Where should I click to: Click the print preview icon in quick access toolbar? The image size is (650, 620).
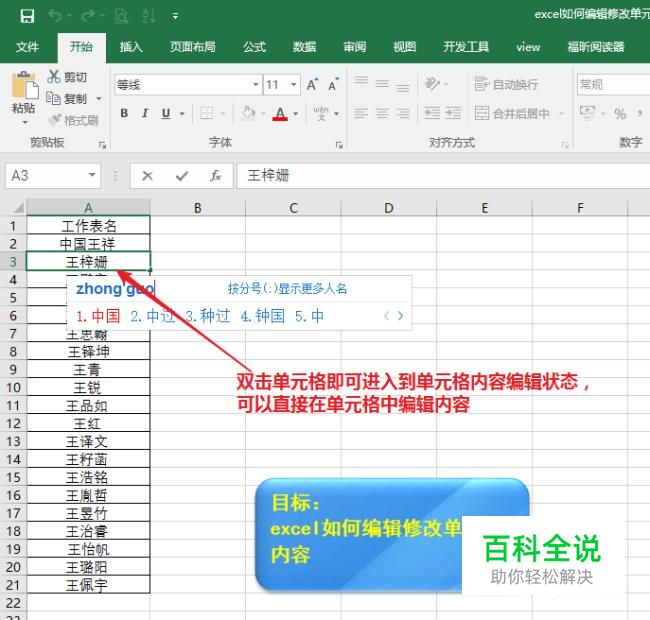click(121, 16)
